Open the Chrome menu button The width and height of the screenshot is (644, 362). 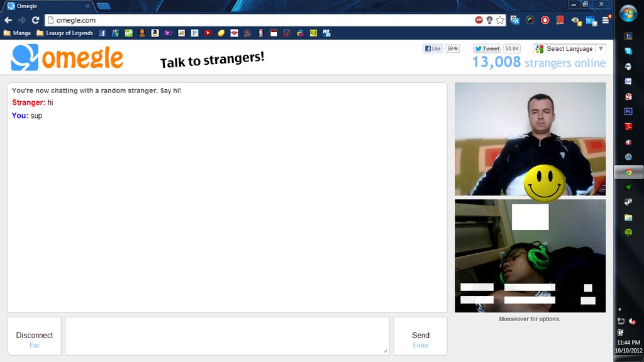point(606,20)
